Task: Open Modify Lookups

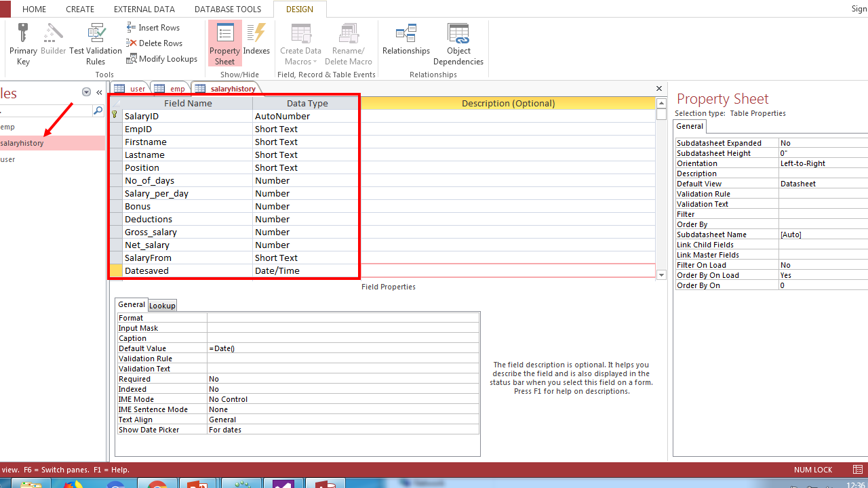Action: point(162,58)
